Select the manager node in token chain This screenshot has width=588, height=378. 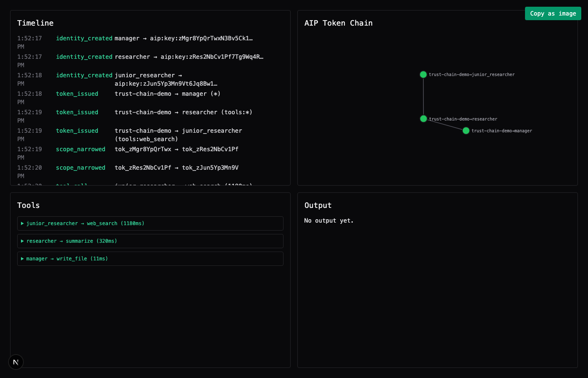[466, 131]
